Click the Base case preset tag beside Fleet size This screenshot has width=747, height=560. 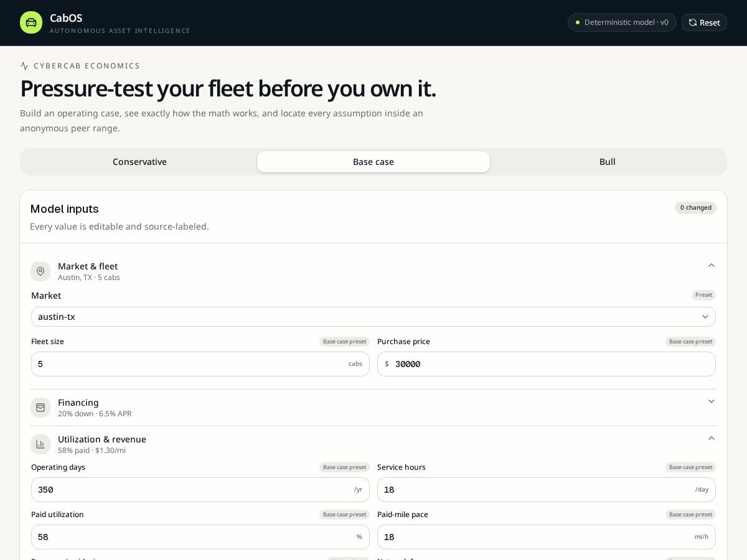344,342
